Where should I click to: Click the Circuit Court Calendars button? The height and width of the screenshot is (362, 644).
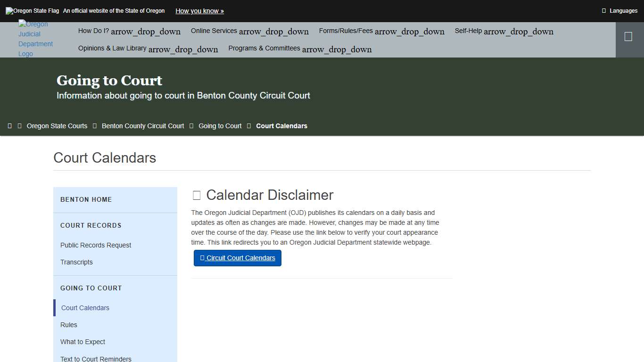[237, 258]
